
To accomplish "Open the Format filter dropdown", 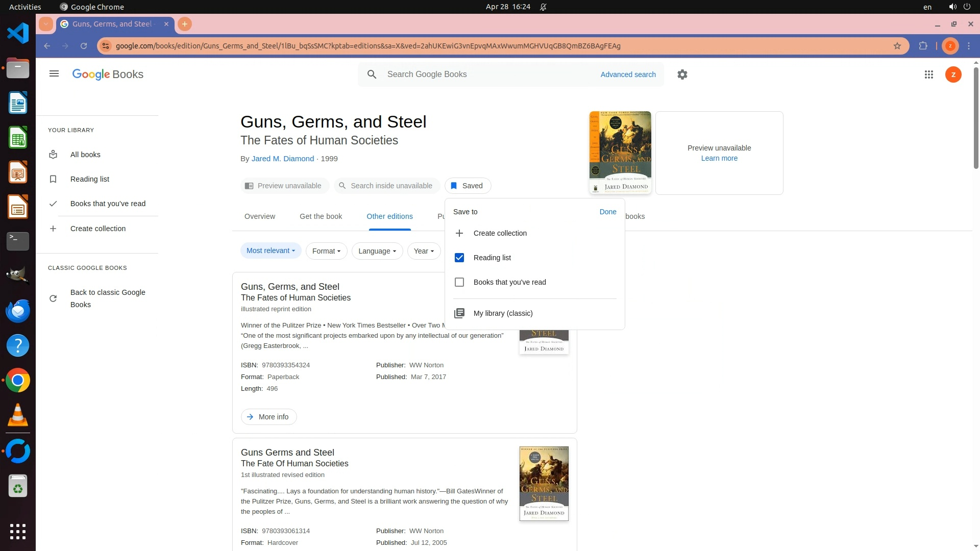I will coord(326,251).
